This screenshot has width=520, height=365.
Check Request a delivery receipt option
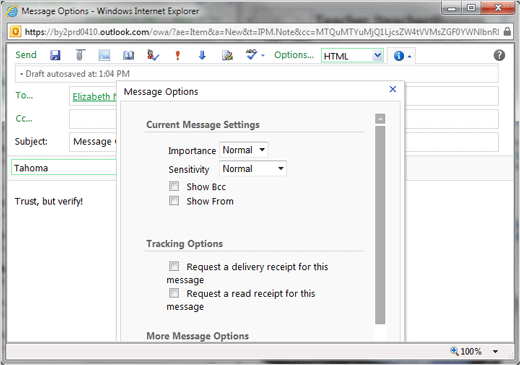click(x=174, y=266)
